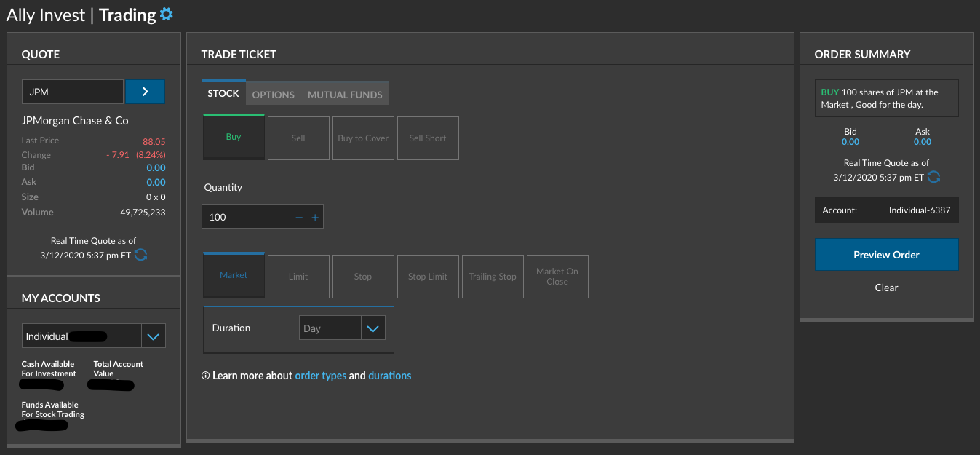Click the JPMorgan Chase & Co name
This screenshot has width=980, height=455.
click(x=75, y=121)
